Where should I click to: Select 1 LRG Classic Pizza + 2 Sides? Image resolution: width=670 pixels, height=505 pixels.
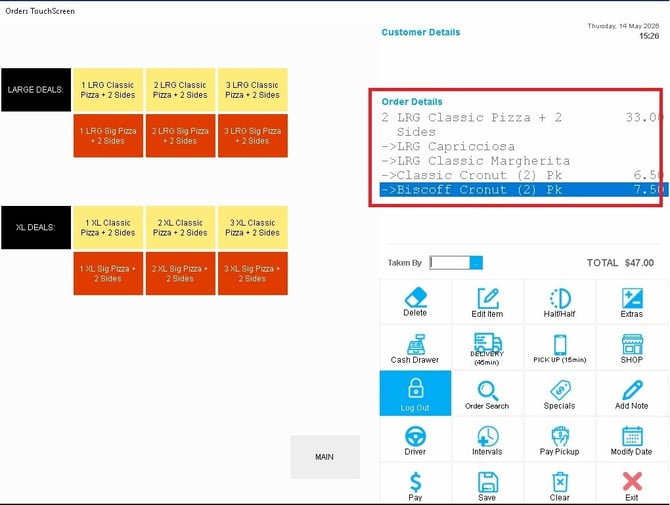tap(108, 90)
